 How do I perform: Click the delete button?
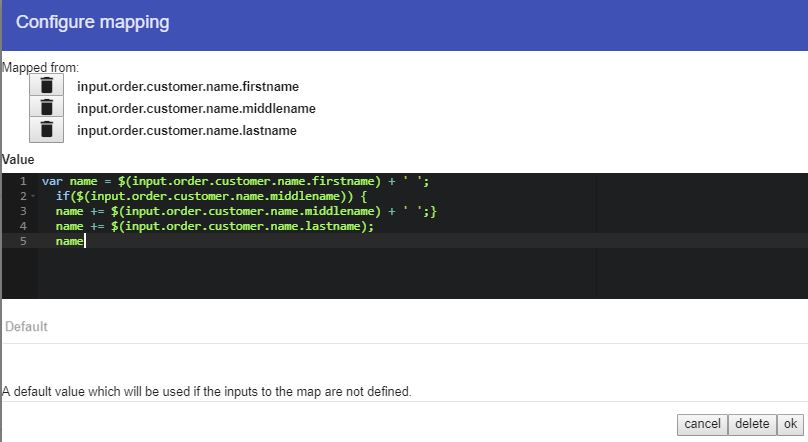point(752,424)
